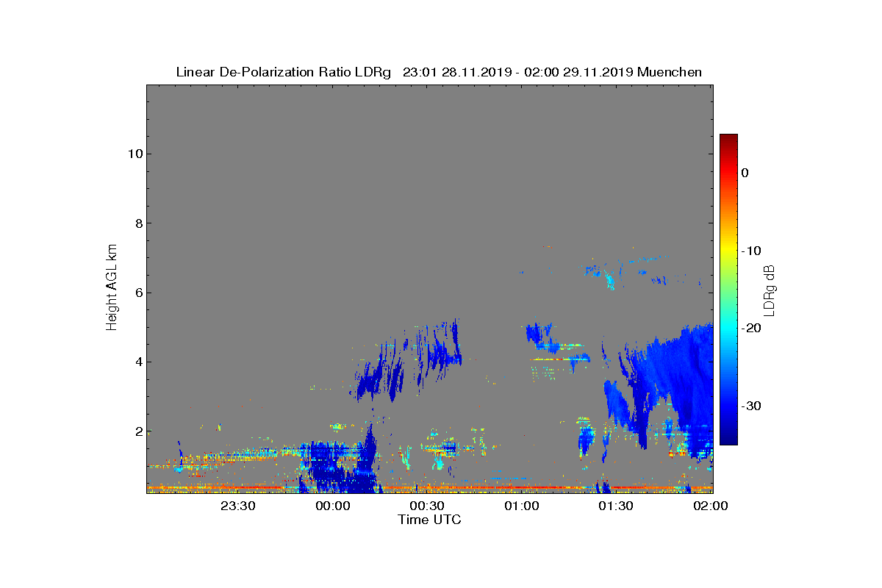Click the dark blue bottom of colorbar

(x=728, y=437)
